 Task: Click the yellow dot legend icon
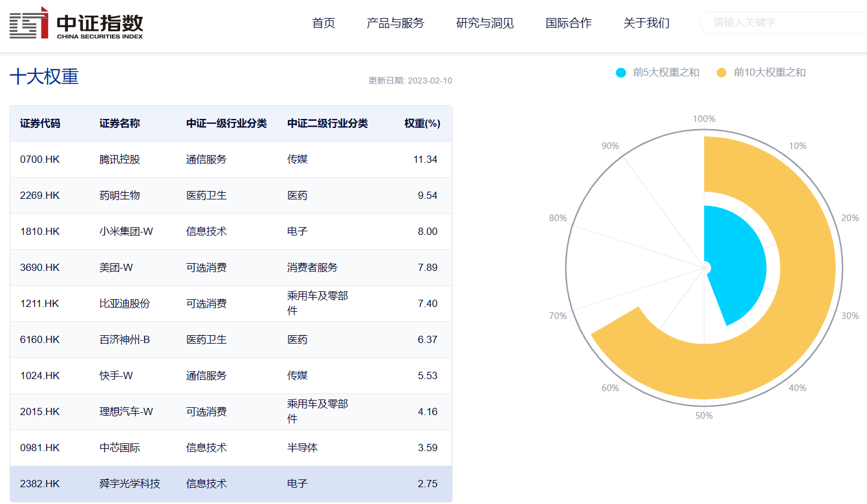(x=720, y=72)
